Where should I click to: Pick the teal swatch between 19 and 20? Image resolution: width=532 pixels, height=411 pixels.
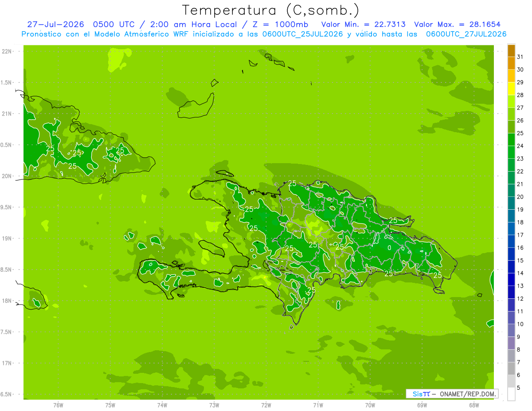coord(511,203)
